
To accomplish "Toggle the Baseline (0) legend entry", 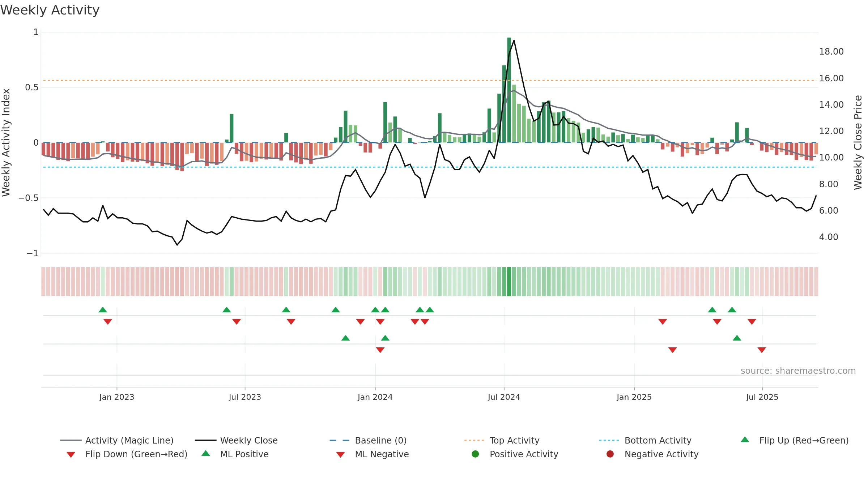I will (368, 440).
